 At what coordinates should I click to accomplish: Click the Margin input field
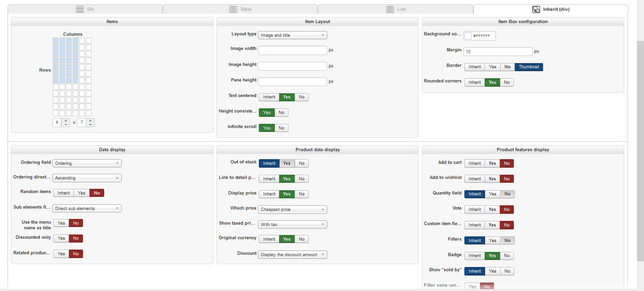pyautogui.click(x=498, y=52)
